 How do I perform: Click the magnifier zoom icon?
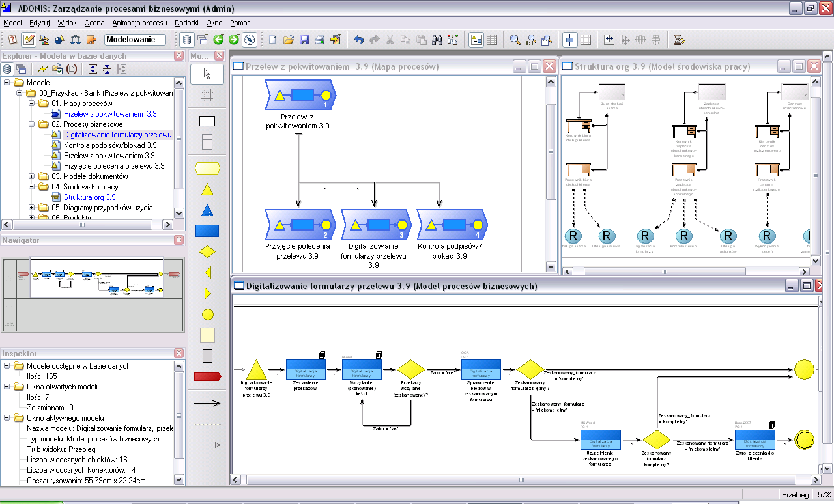[x=515, y=40]
